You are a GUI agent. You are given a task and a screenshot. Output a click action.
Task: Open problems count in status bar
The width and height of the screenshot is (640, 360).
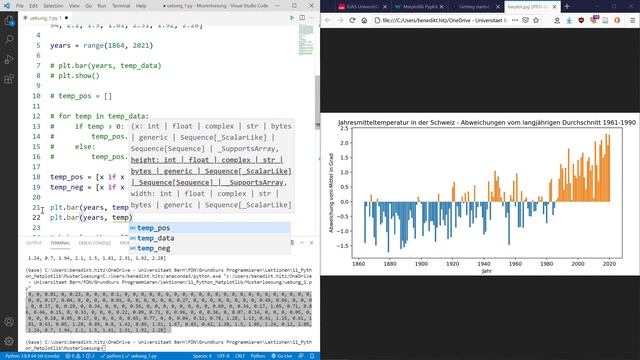point(80,356)
